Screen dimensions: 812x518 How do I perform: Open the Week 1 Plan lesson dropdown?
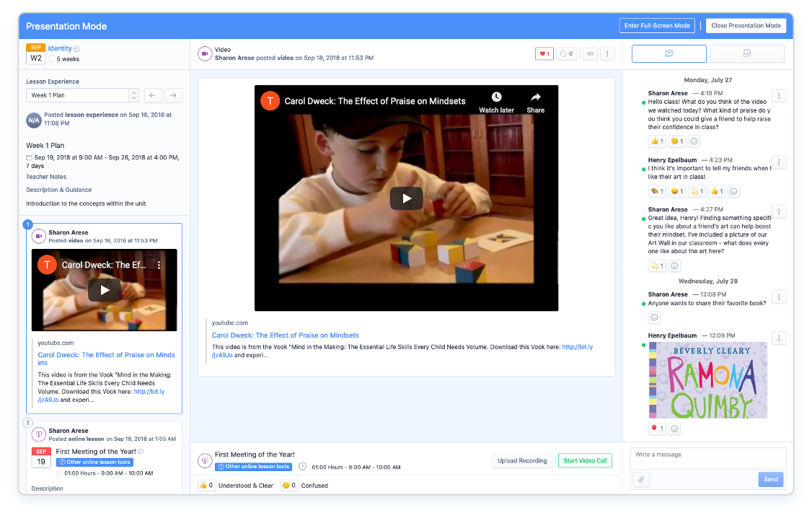[x=82, y=95]
